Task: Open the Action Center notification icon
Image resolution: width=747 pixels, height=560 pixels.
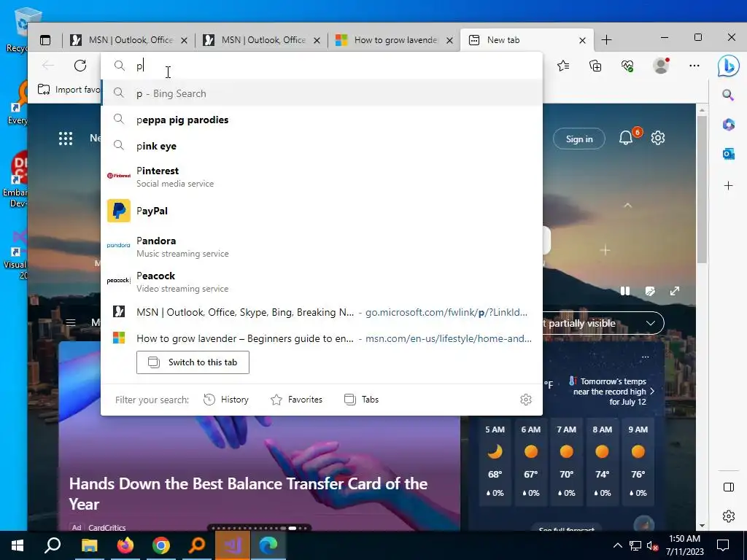Action: tap(723, 545)
